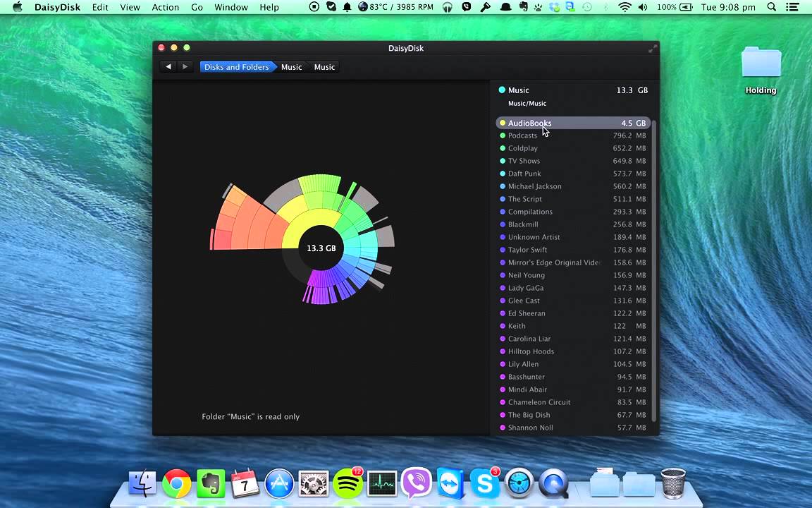This screenshot has width=812, height=508.
Task: Open Skype icon in the dock
Action: point(485,483)
